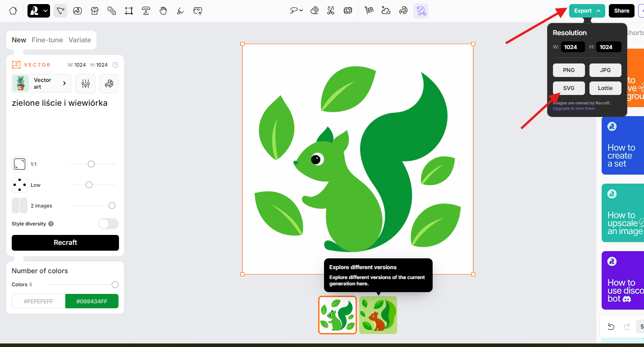Open the 'How to create a set' card
The height and width of the screenshot is (347, 644).
click(x=623, y=145)
